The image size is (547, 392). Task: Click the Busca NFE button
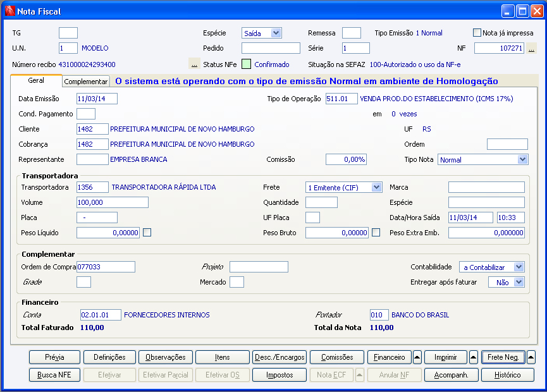(54, 375)
